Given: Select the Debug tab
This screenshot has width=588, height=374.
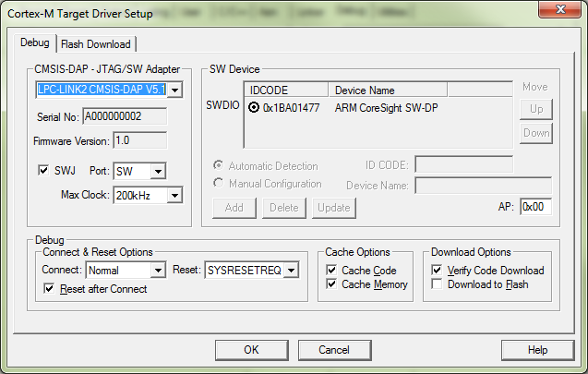Looking at the screenshot, I should click(37, 43).
